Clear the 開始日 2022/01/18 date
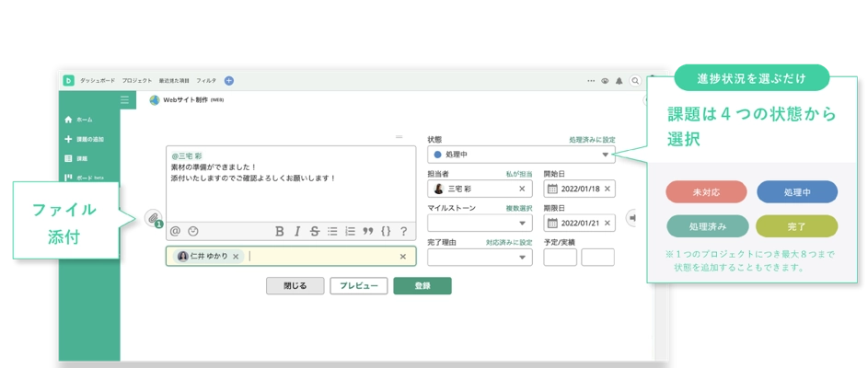This screenshot has width=868, height=368. (x=608, y=189)
